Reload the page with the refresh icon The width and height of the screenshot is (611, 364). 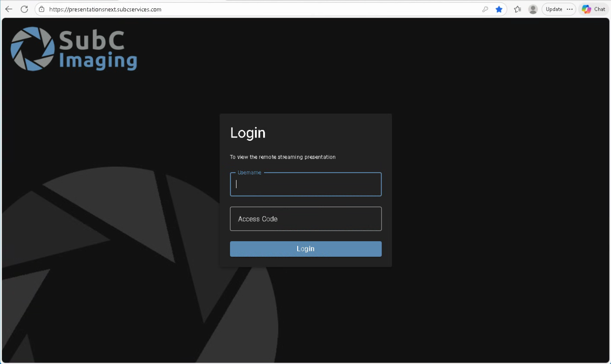tap(24, 9)
